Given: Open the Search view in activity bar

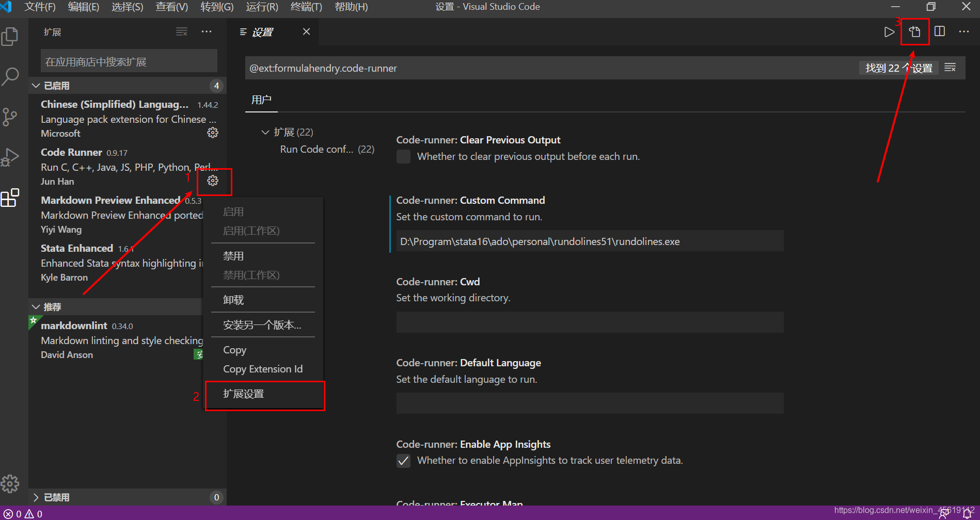Looking at the screenshot, I should 10,77.
